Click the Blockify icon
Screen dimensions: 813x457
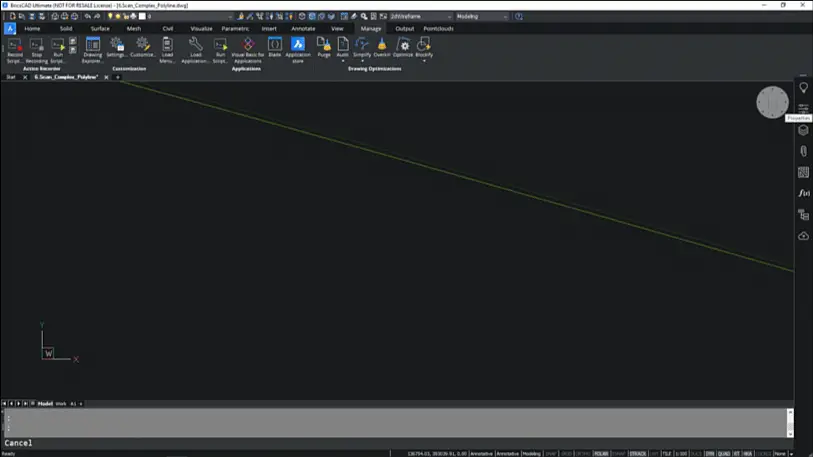click(x=424, y=45)
